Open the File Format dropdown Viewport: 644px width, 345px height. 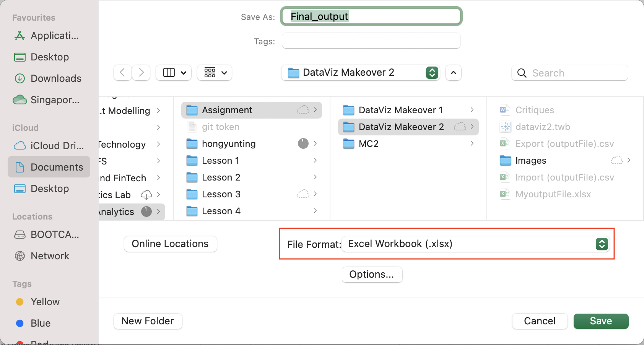click(x=475, y=244)
